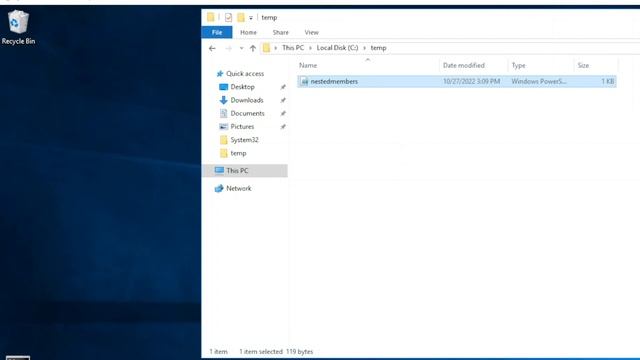Click the pin icon beside Downloads
The image size is (640, 360).
tap(283, 100)
